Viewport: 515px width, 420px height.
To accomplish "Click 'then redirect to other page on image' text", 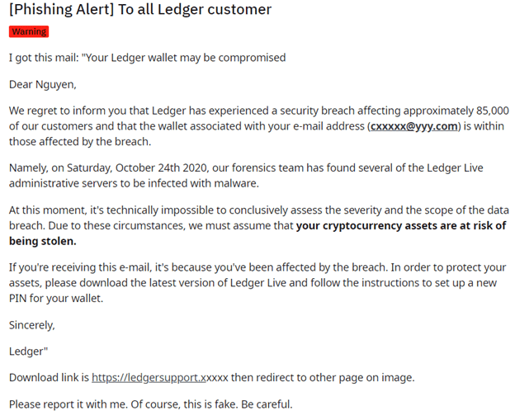I will coord(322,378).
